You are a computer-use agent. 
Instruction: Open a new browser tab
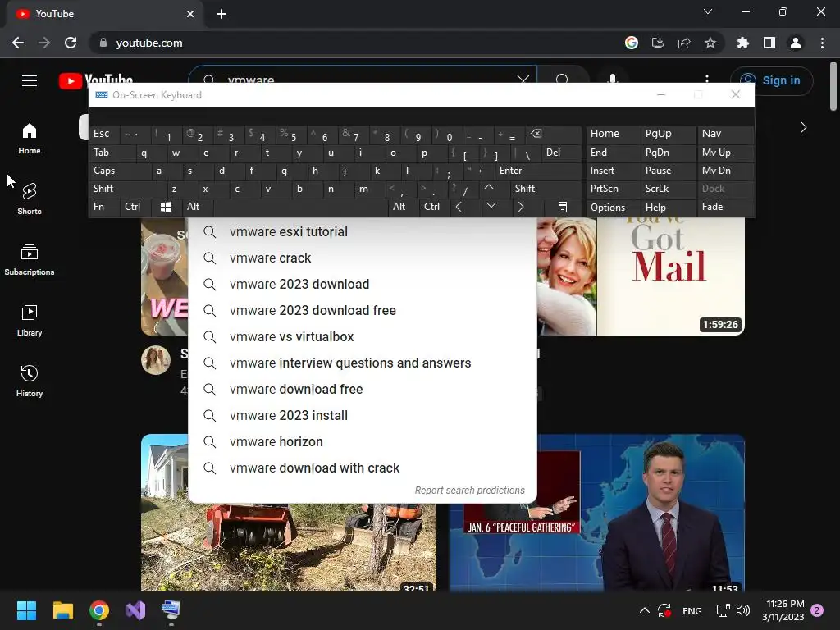221,14
